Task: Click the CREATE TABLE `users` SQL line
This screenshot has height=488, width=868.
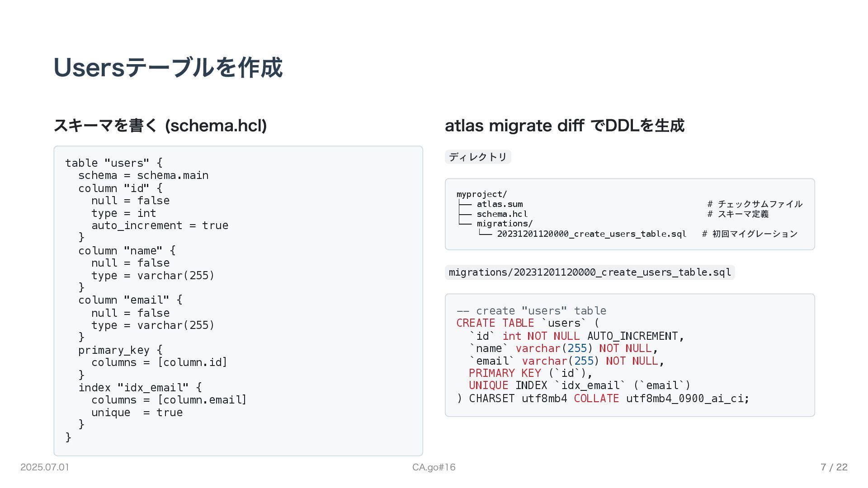Action: pyautogui.click(x=527, y=323)
